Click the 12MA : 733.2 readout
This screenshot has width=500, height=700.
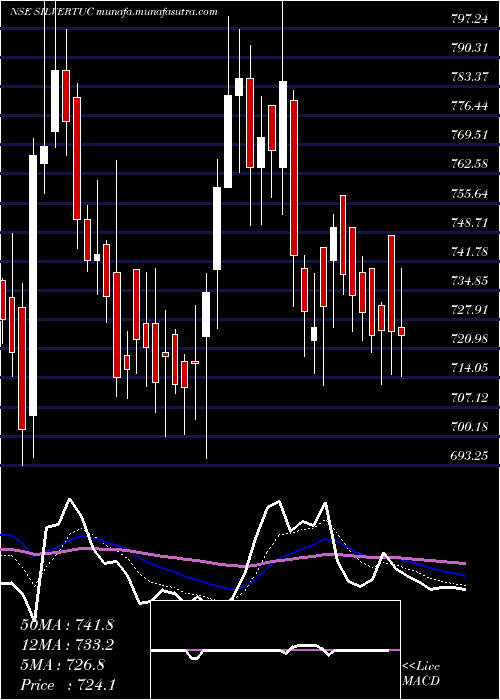(67, 645)
